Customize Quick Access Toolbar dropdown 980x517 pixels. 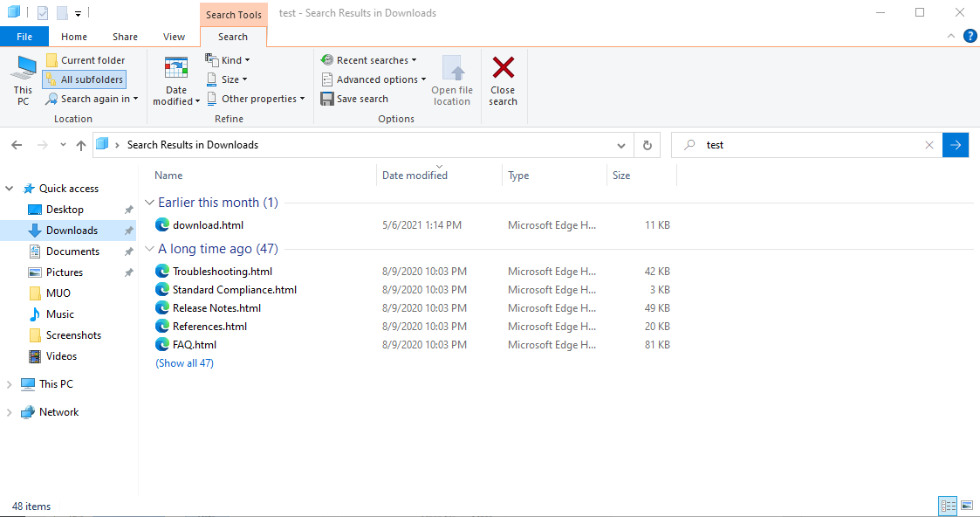(79, 13)
